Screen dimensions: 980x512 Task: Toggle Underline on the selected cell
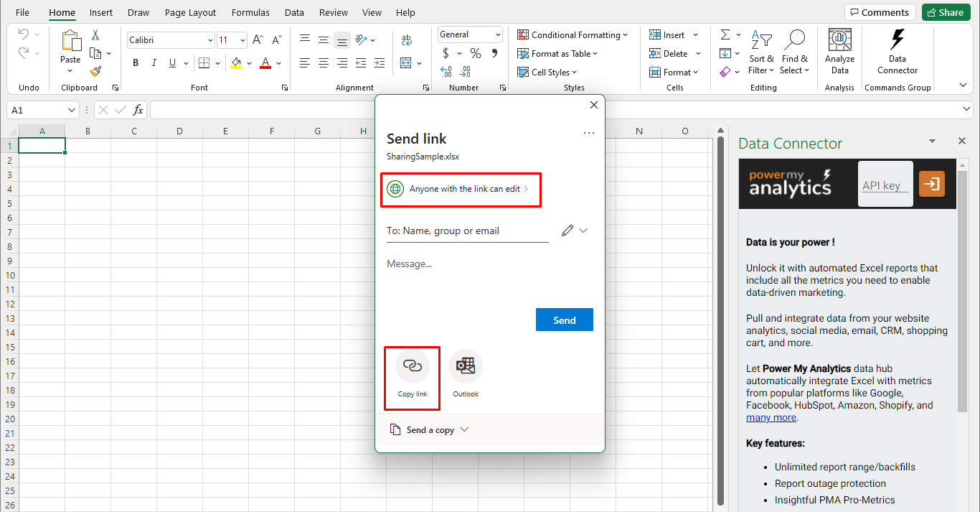click(171, 63)
